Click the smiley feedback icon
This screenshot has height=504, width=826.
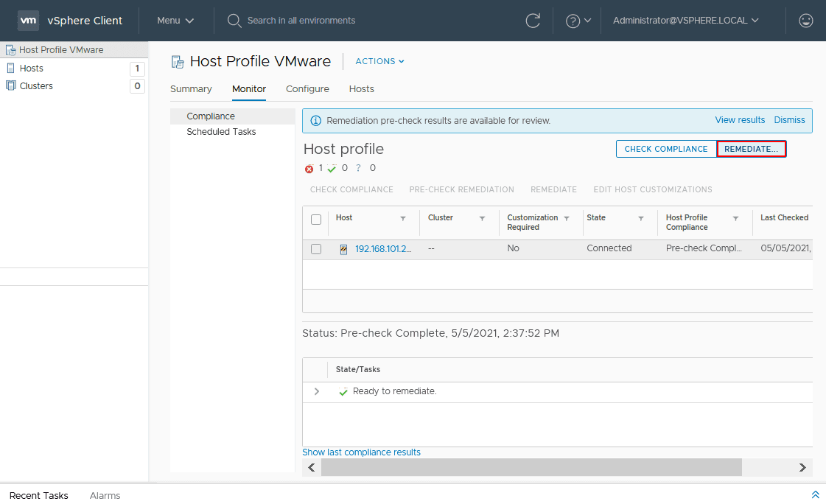click(x=806, y=21)
